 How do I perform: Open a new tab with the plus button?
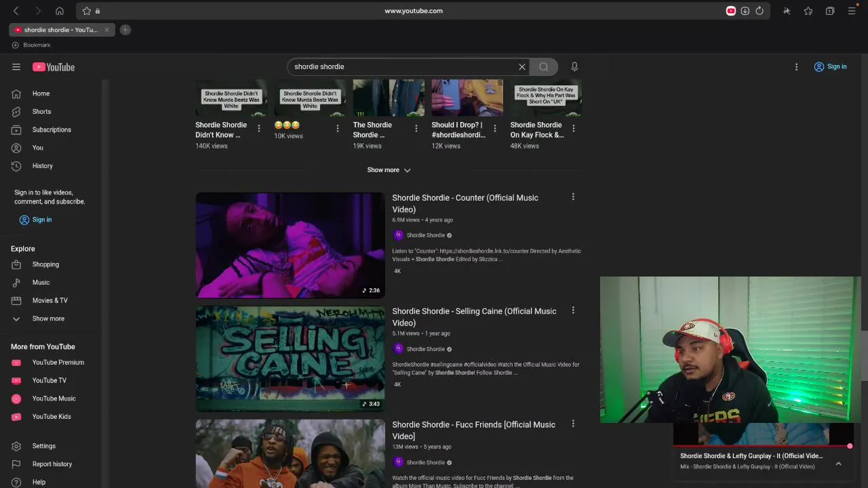click(x=125, y=30)
